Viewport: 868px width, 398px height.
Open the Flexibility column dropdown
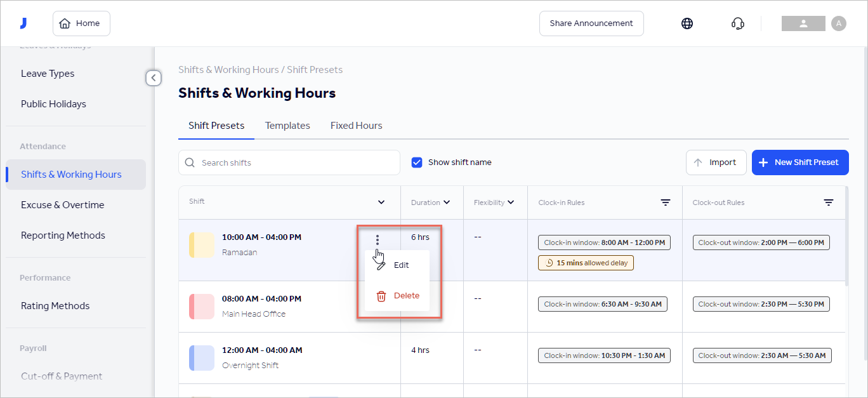[513, 202]
